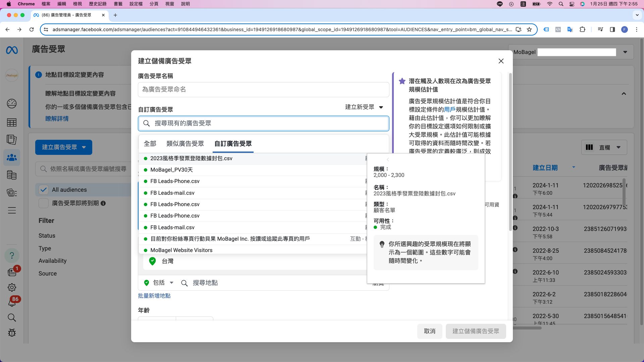Select MoBagel_PV30天 audience

253,170
